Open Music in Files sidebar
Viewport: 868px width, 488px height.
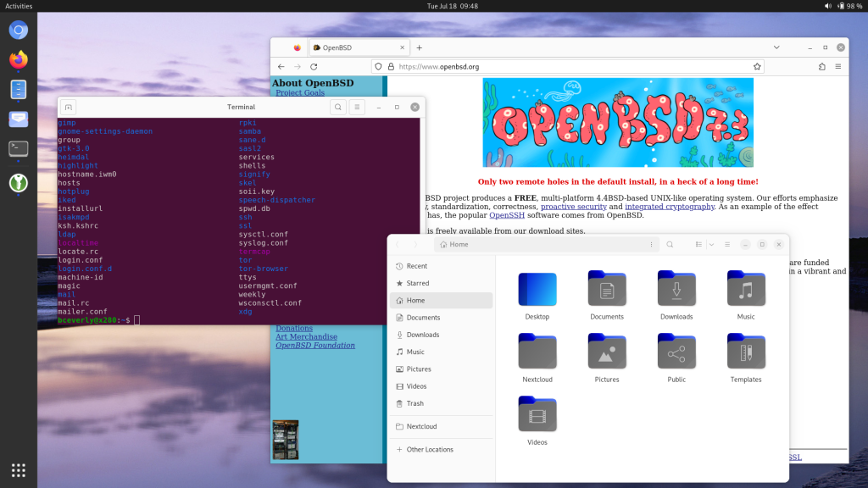[441, 352]
